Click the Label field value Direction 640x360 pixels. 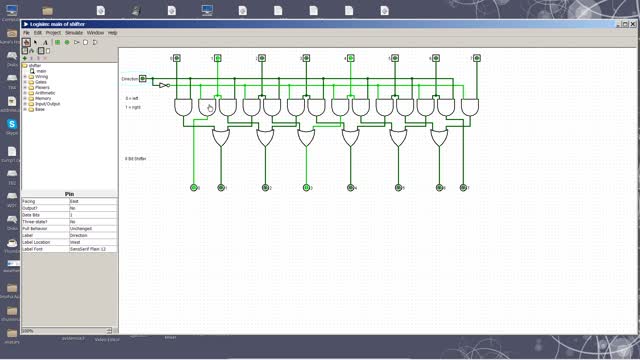[x=93, y=236]
